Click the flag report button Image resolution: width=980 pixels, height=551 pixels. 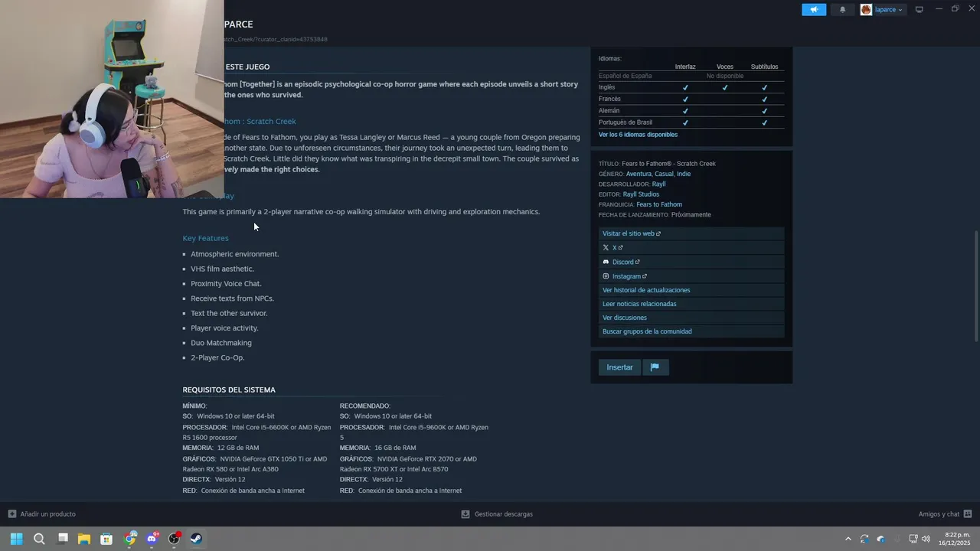click(x=655, y=367)
